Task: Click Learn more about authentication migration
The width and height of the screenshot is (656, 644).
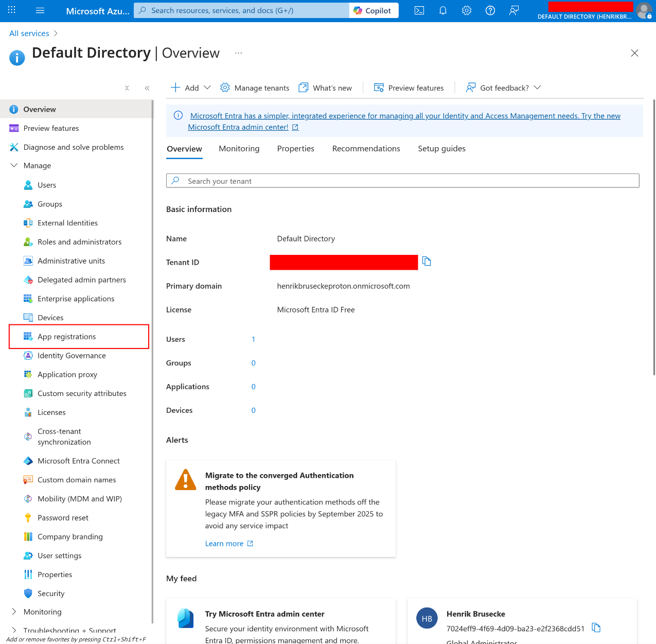Action: [224, 543]
